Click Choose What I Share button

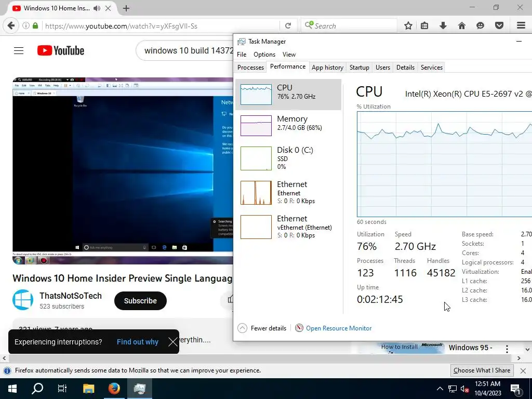point(482,370)
